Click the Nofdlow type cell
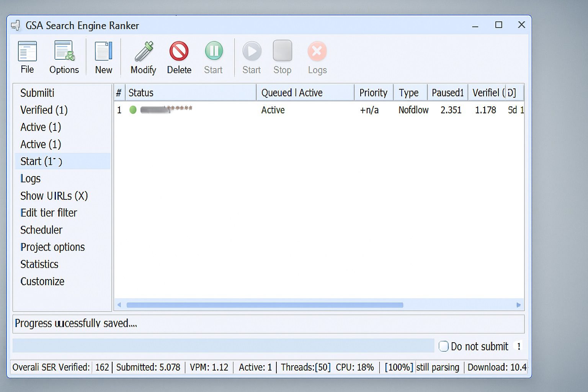Viewport: 588px width, 392px height. (x=413, y=110)
